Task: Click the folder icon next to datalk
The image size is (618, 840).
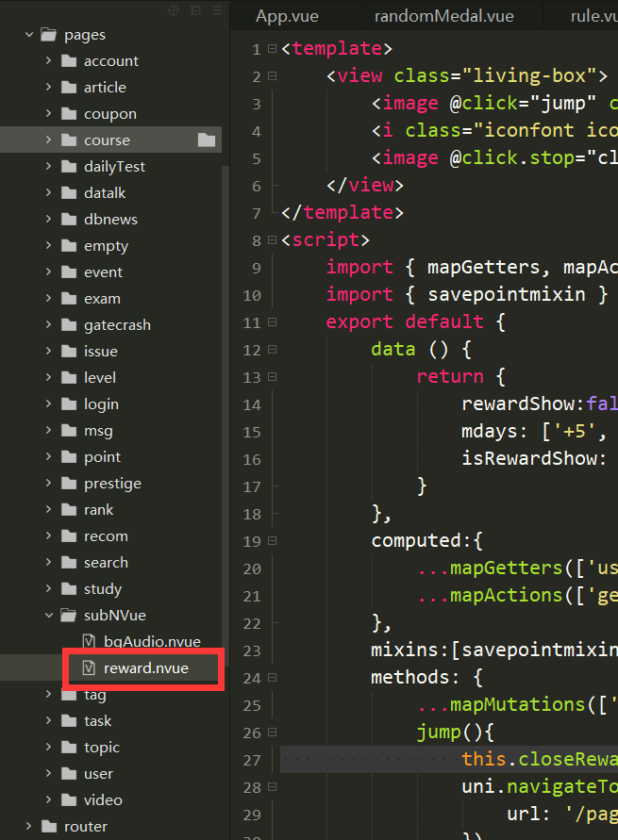Action: point(69,192)
